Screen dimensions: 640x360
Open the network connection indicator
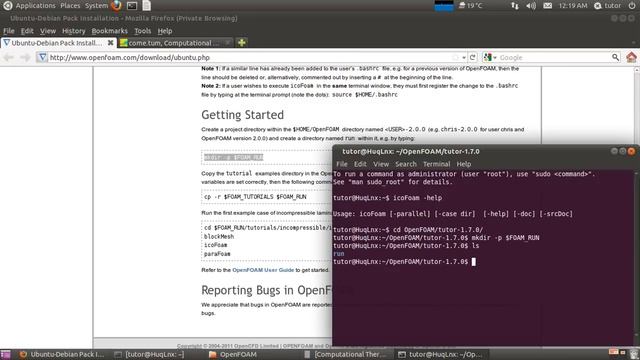point(515,6)
